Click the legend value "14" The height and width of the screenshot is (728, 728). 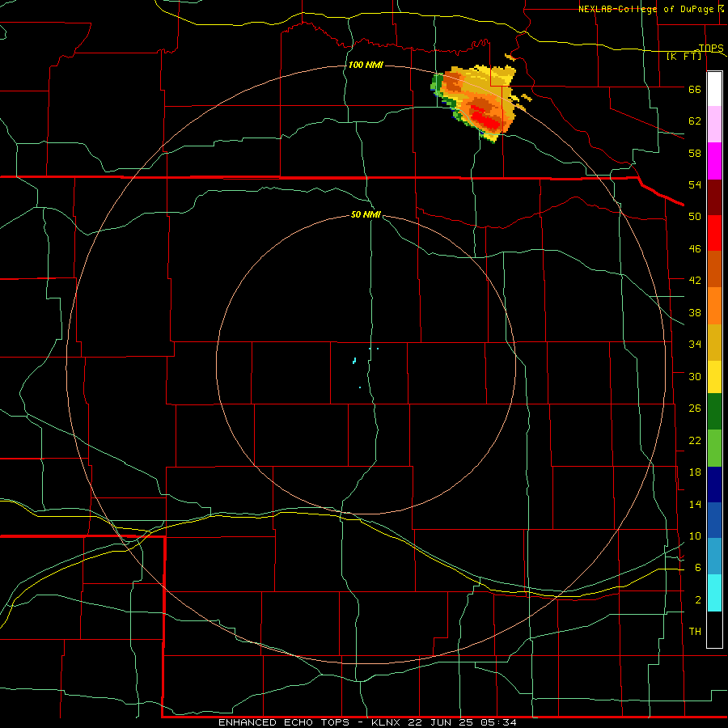(695, 504)
